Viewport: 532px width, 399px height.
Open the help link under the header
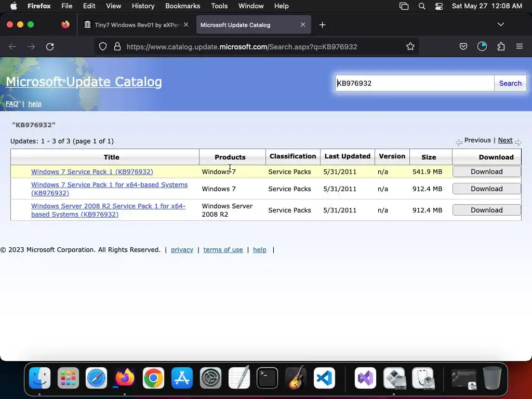(35, 104)
